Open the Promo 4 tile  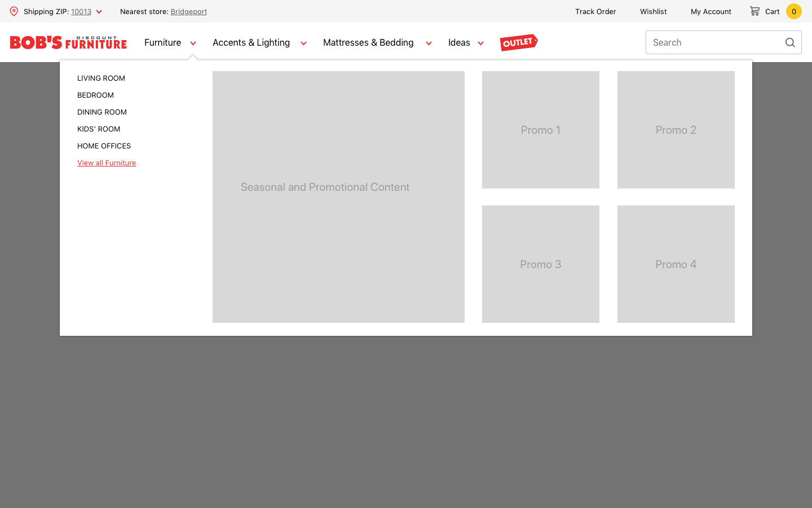click(x=676, y=264)
